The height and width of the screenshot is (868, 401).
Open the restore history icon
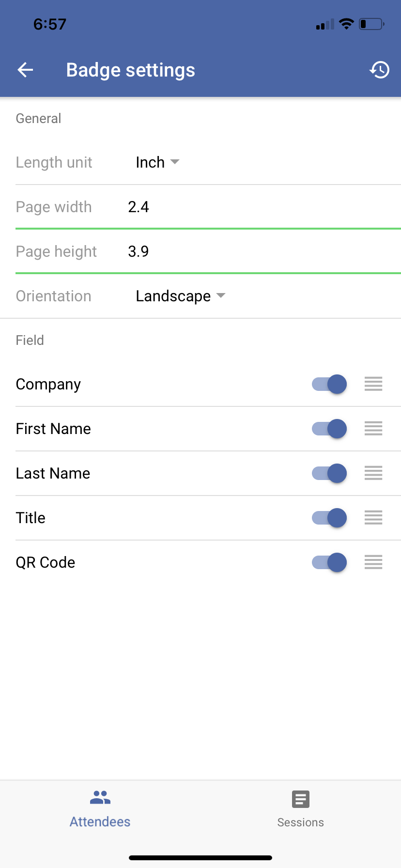click(379, 70)
